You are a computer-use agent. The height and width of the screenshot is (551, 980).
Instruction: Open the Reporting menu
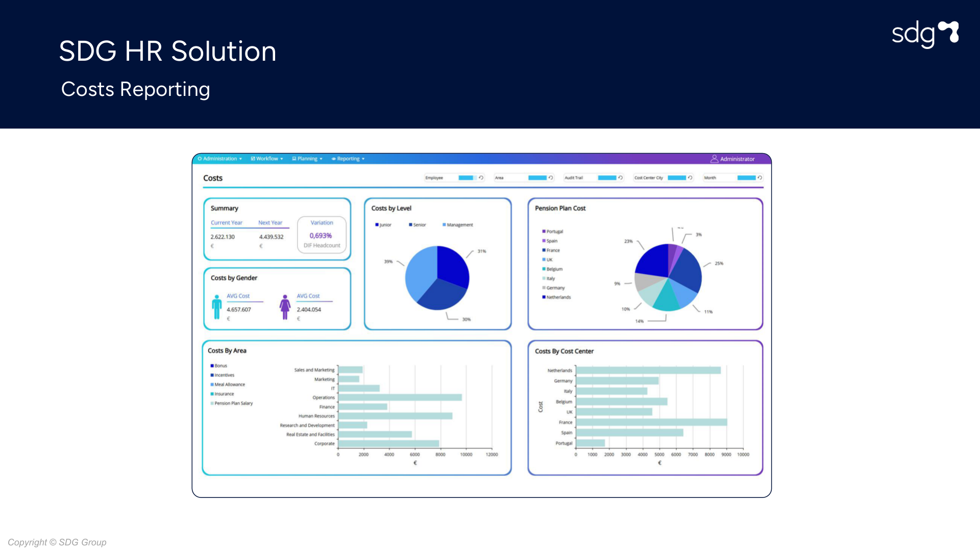pos(348,159)
